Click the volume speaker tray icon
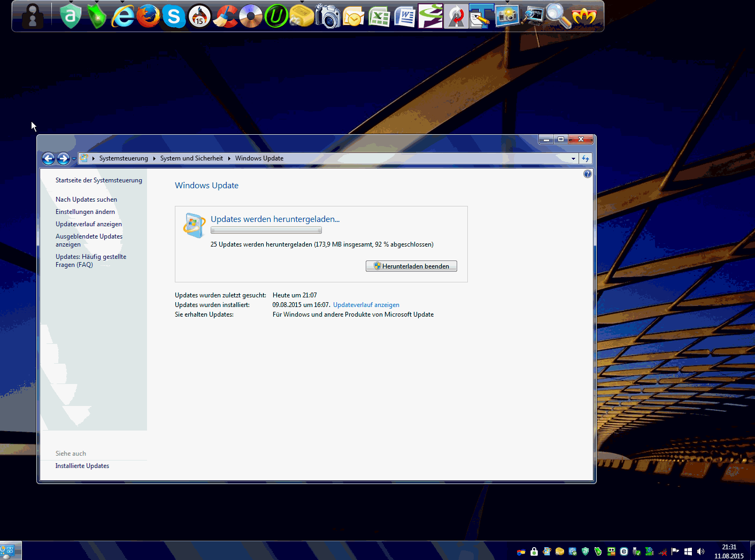The image size is (755, 560). pos(700,551)
